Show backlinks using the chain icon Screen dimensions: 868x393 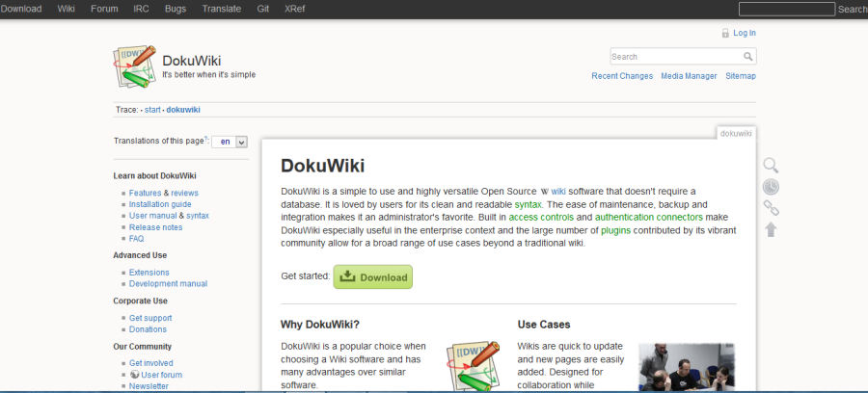(x=772, y=208)
